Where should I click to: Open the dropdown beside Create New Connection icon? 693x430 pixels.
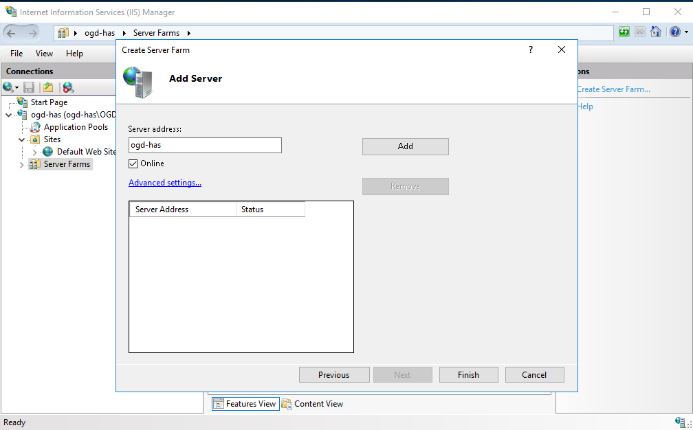click(17, 88)
